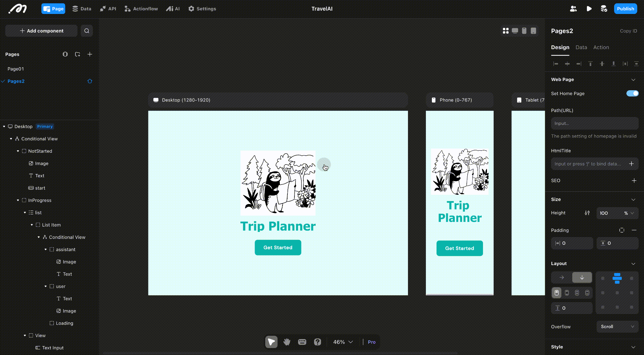Select the pointer cursor tool

point(271,342)
